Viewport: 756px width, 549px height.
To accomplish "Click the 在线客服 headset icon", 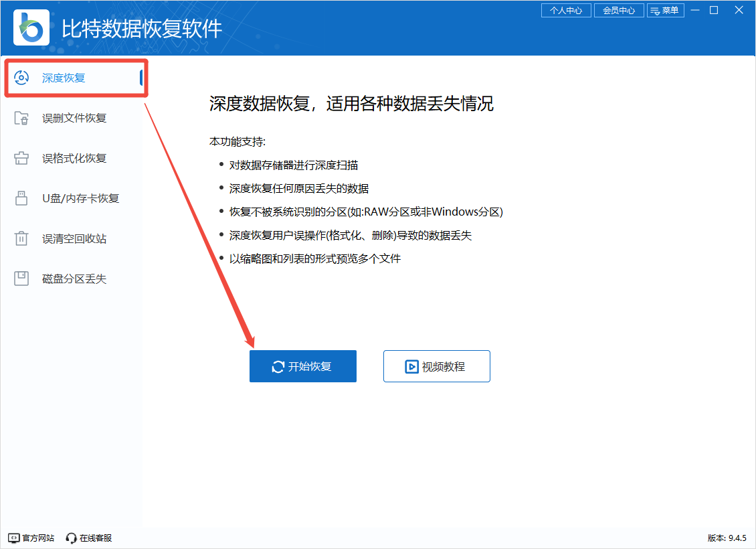I will click(x=71, y=538).
